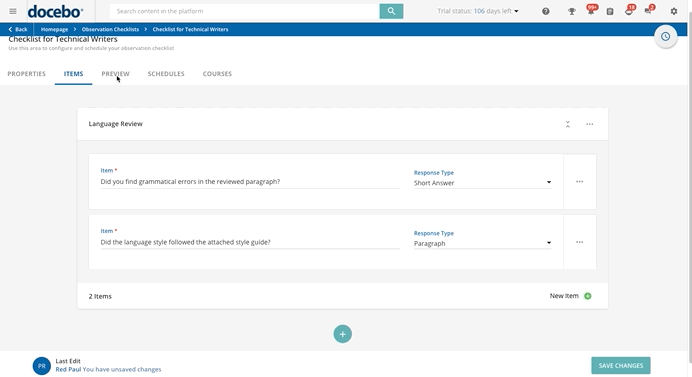
Task: Focus the platform search content field
Action: (x=244, y=11)
